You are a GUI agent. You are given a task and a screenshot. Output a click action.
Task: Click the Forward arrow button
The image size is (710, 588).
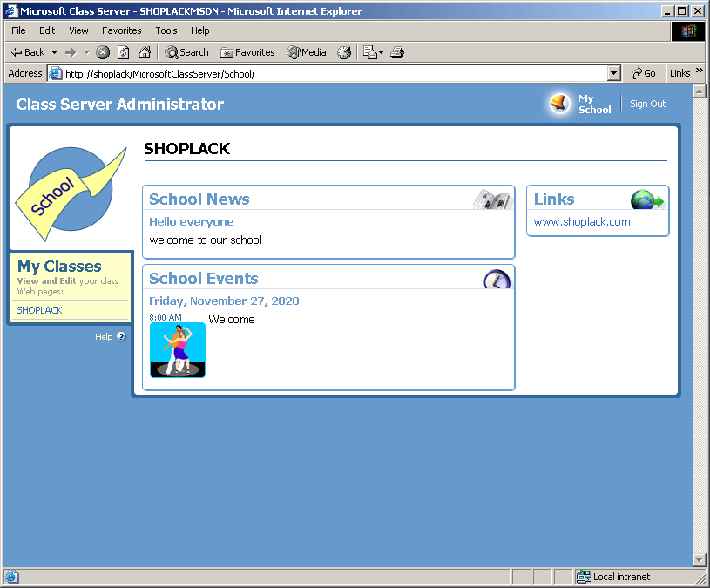click(x=71, y=52)
